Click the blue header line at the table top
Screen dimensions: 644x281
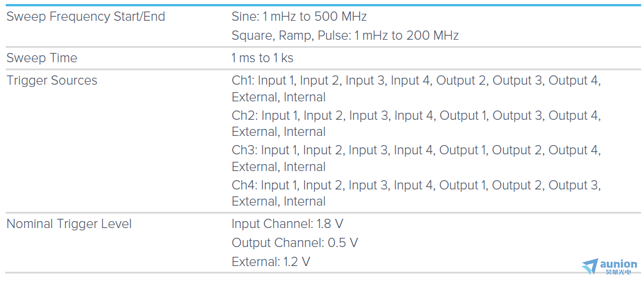[322, 5]
